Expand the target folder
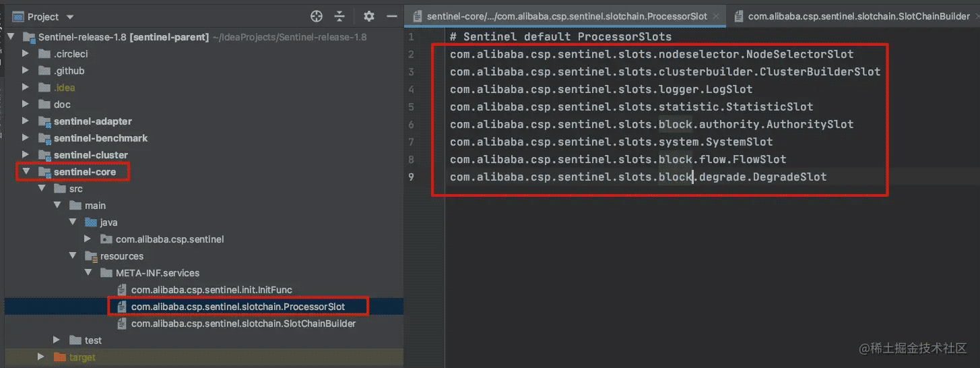Image resolution: width=980 pixels, height=368 pixels. [42, 357]
